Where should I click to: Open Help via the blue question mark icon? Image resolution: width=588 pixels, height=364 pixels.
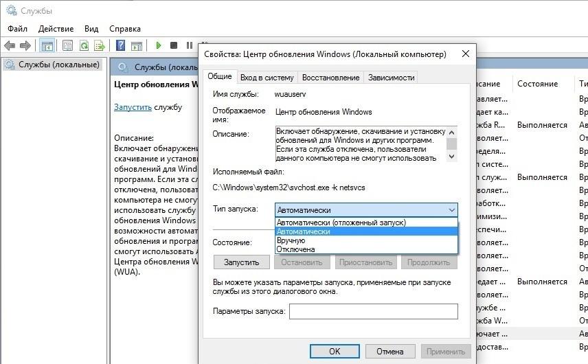120,45
